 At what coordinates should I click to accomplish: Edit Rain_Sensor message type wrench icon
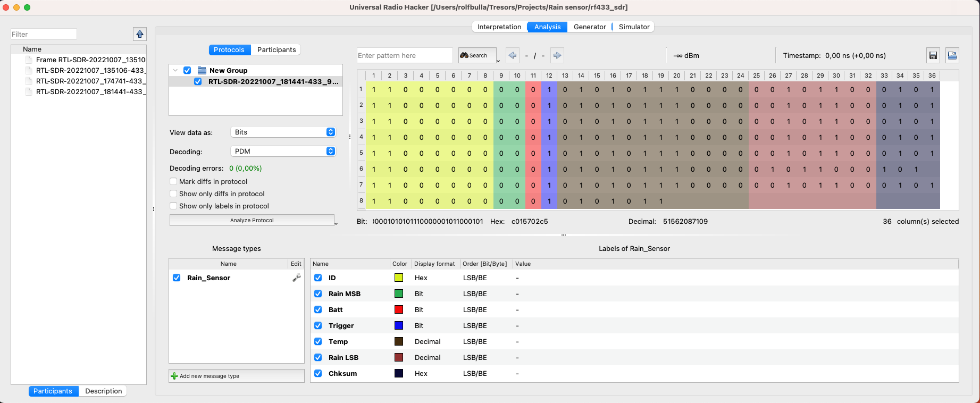click(x=296, y=278)
